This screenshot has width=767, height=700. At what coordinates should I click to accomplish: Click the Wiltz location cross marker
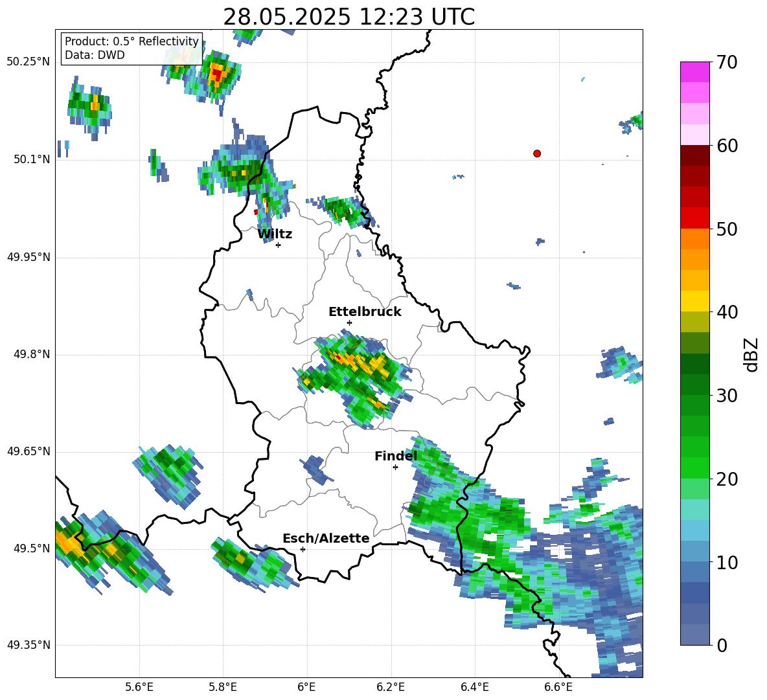coord(279,245)
